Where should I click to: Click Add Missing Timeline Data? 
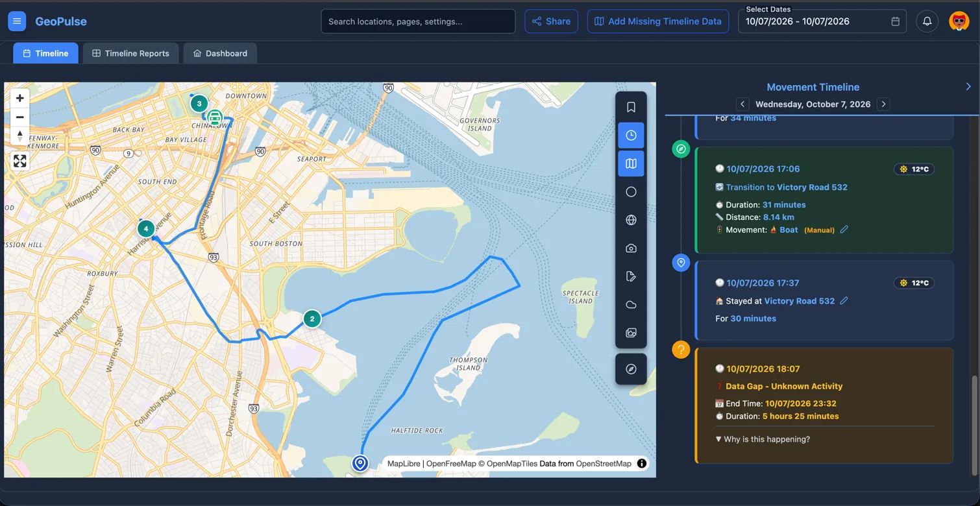coord(658,21)
